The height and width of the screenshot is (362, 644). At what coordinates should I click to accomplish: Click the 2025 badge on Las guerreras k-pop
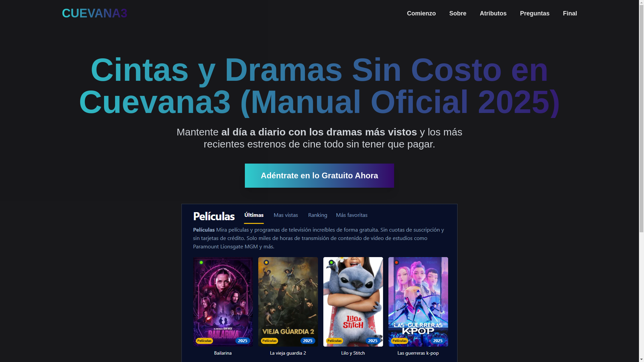438,341
